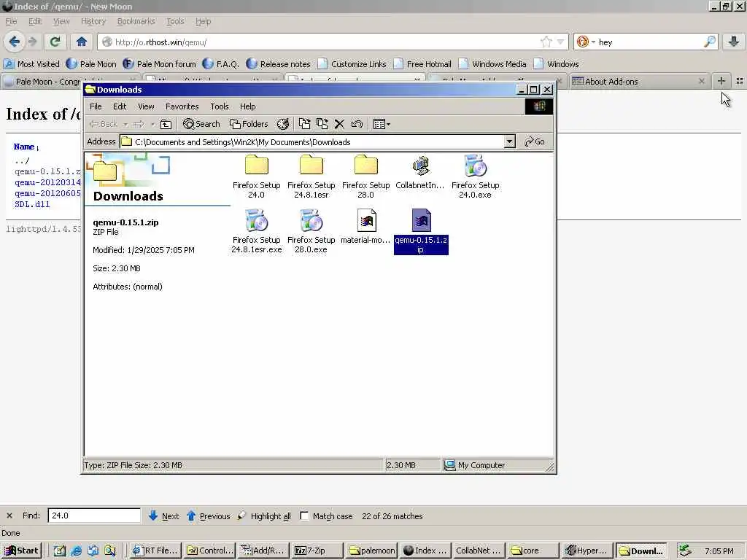The image size is (747, 560).
Task: Click the Copy To toolbar icon
Action: tap(322, 124)
